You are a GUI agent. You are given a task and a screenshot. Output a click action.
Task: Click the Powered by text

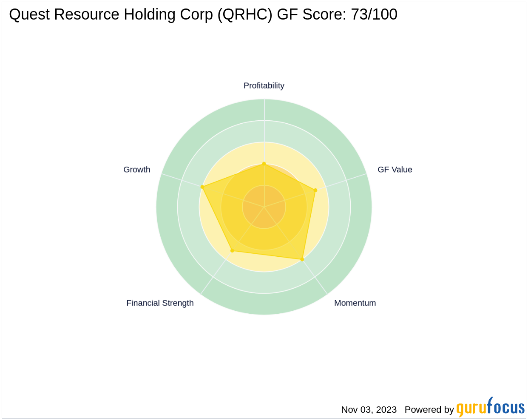(429, 410)
